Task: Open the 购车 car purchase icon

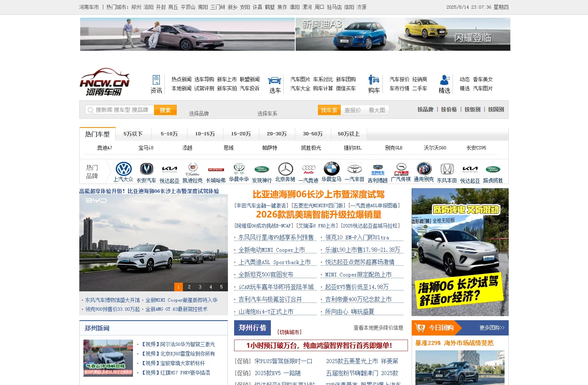Action: [x=374, y=80]
